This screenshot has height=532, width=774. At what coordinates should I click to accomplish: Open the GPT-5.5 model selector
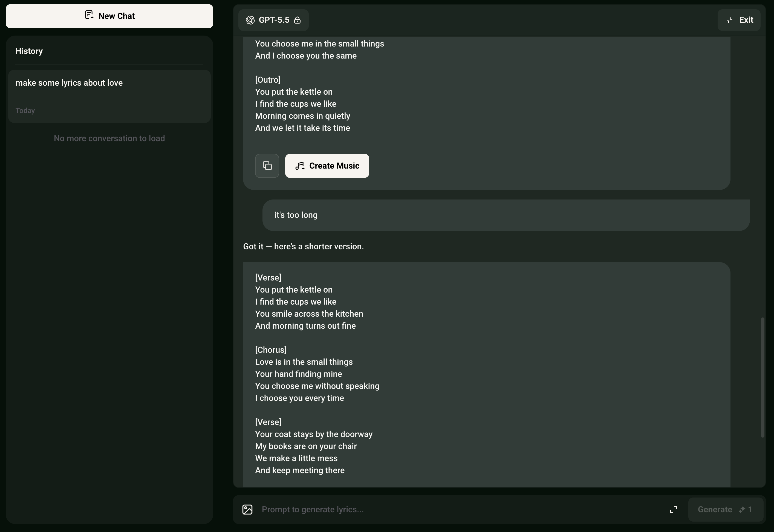tap(273, 20)
